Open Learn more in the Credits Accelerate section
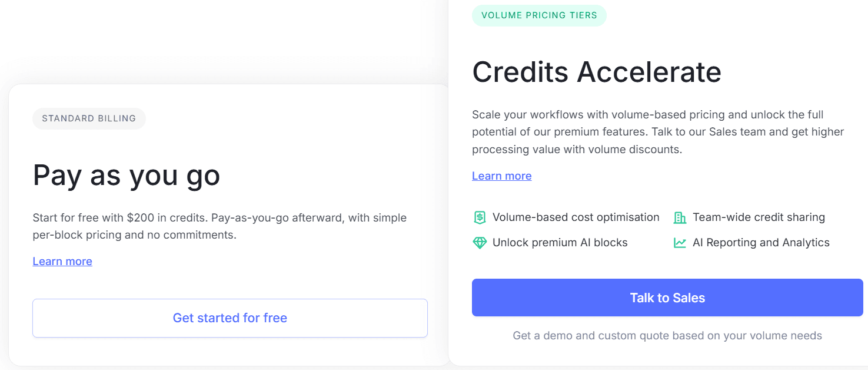 point(501,176)
